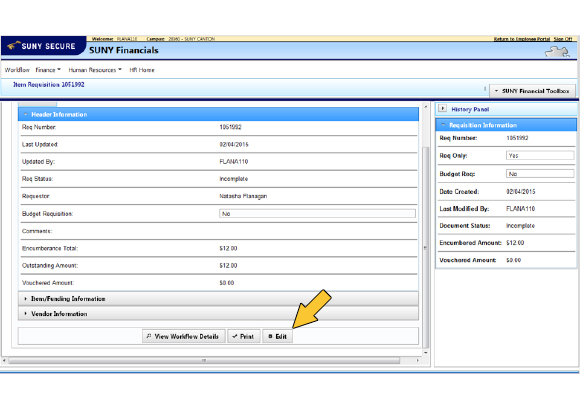Screen dimensions: 580x410
Task: Click the scroll up arrow of main panel
Action: [425, 107]
